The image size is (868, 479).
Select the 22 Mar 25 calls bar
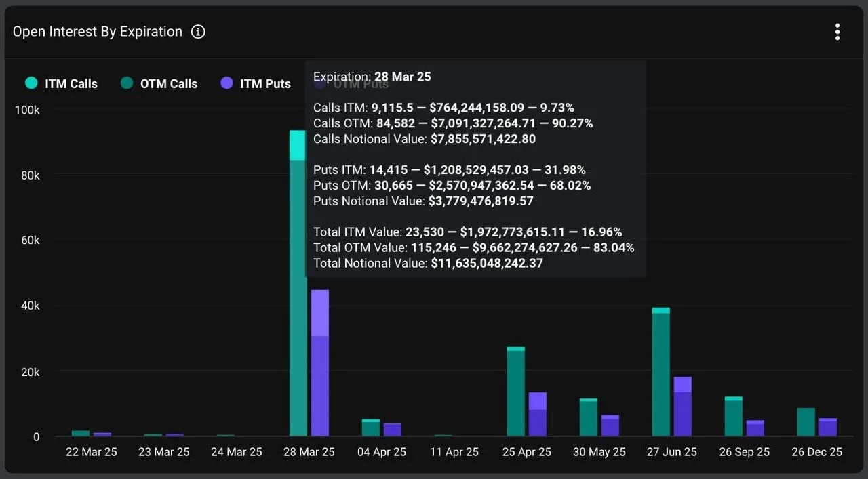pyautogui.click(x=81, y=433)
